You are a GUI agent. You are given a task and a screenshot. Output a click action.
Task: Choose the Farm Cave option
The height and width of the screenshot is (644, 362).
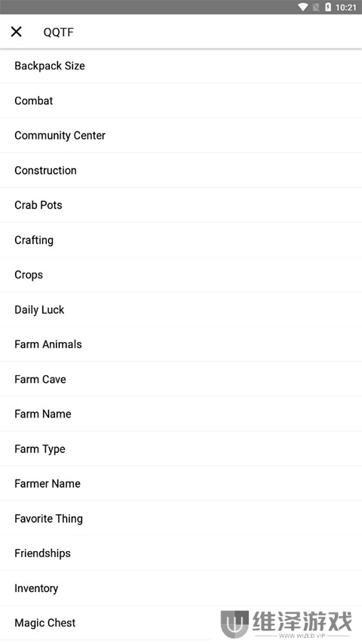tap(181, 379)
